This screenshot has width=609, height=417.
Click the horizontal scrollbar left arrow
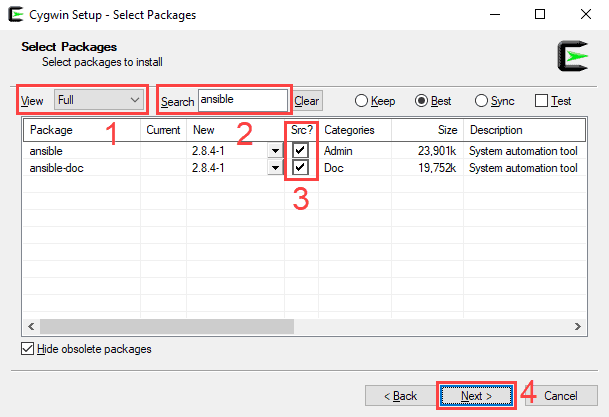[31, 327]
